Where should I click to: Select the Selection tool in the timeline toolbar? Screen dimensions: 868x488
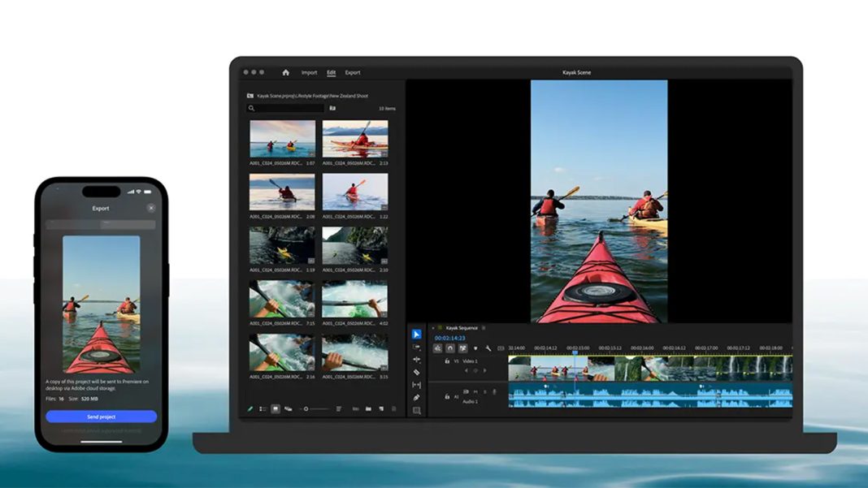[x=416, y=335]
